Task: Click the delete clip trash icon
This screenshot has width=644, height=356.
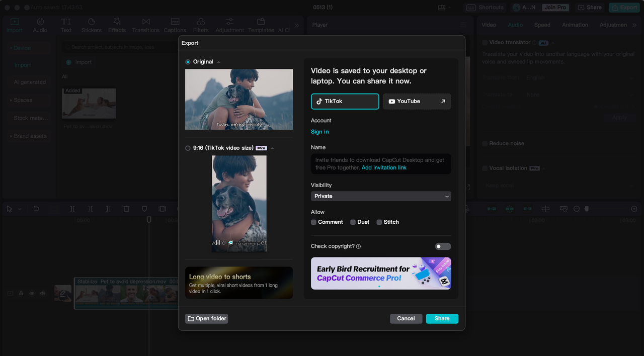Action: tap(126, 209)
